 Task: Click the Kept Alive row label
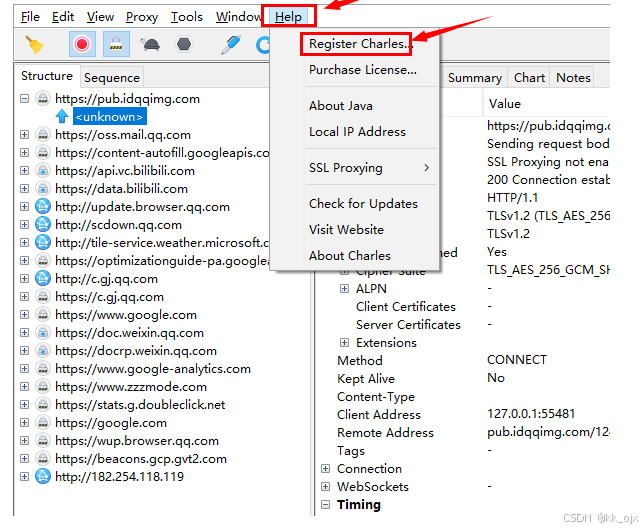pyautogui.click(x=366, y=379)
